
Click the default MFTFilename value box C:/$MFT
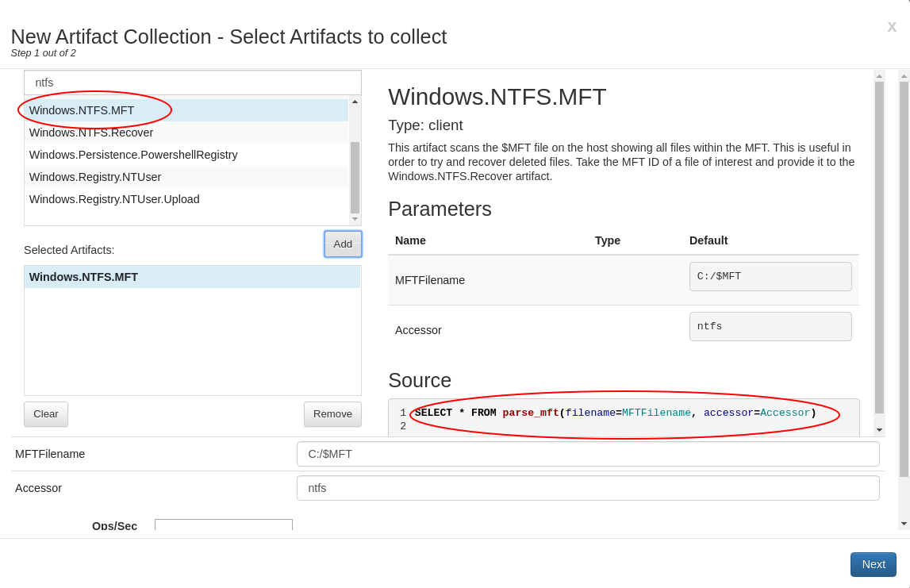tap(770, 277)
